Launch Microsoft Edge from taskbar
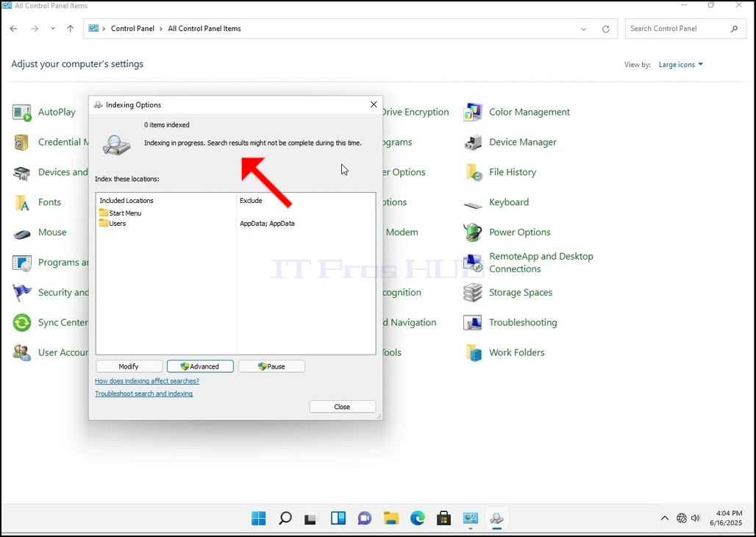756x537 pixels. (418, 519)
